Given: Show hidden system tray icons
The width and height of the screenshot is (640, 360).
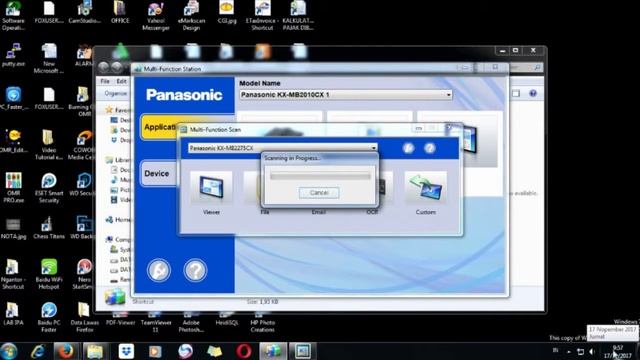Looking at the screenshot, I should pos(569,351).
